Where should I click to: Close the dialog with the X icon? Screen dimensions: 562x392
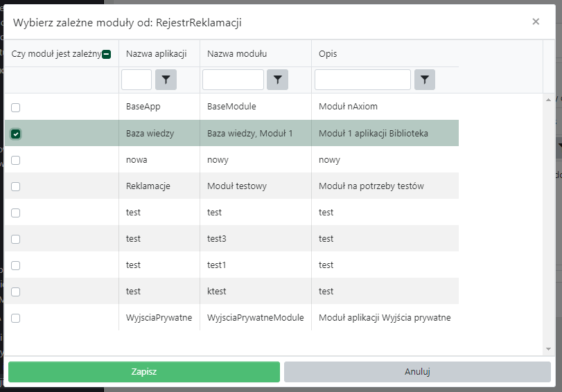[536, 21]
